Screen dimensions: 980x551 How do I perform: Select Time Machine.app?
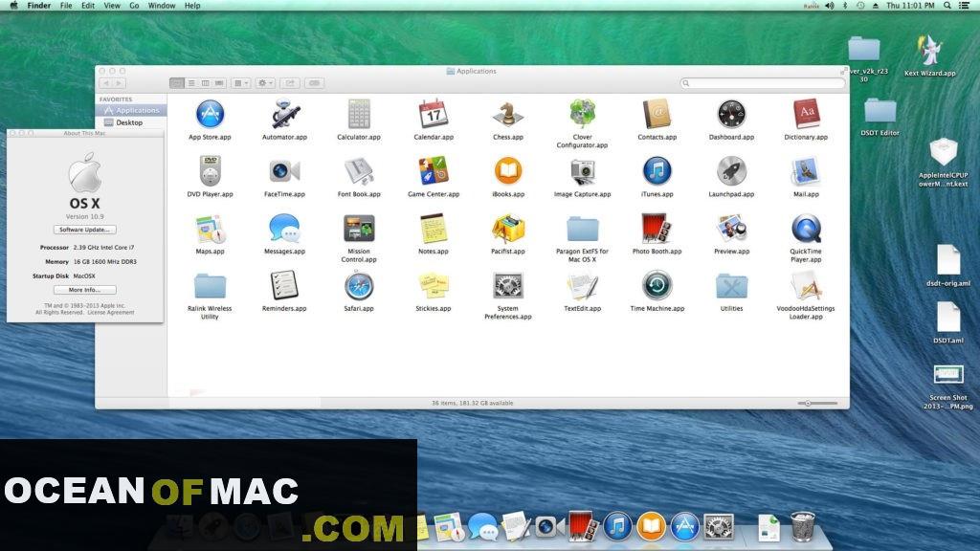click(657, 285)
